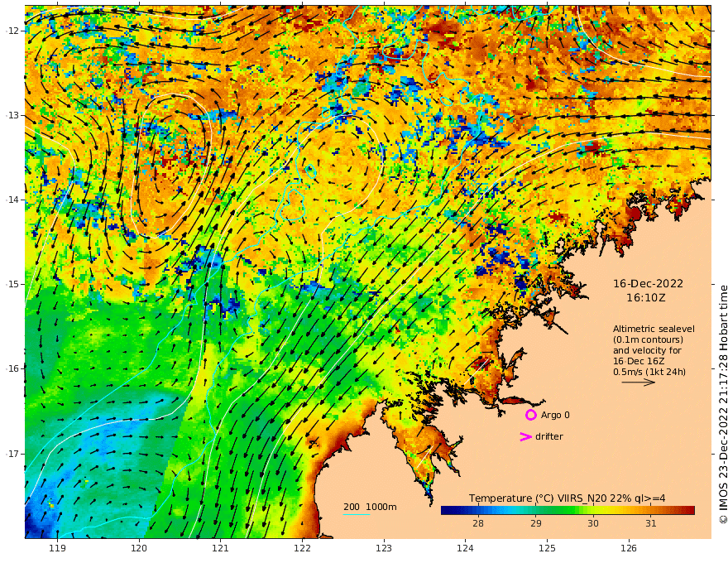Click the 'Temperature (°C) VIIRS_N20 22% ql>=4' title
This screenshot has width=728, height=563.
pyautogui.click(x=567, y=498)
